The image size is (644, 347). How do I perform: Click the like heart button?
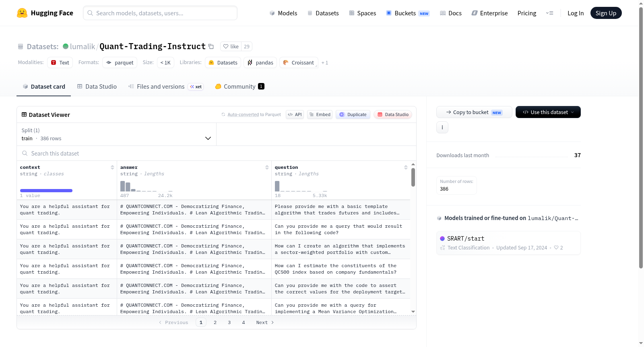coord(231,46)
